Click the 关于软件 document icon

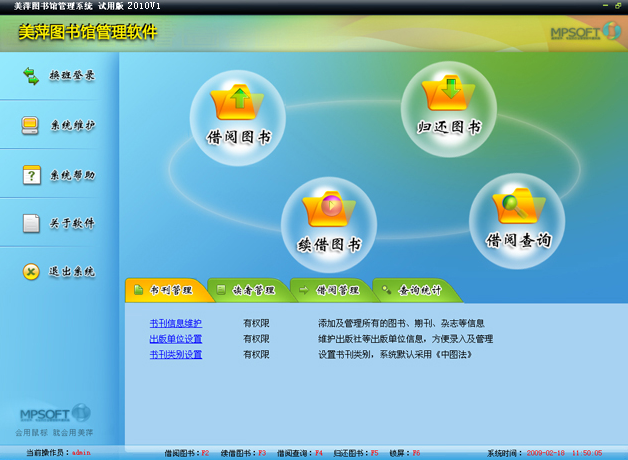tap(31, 223)
